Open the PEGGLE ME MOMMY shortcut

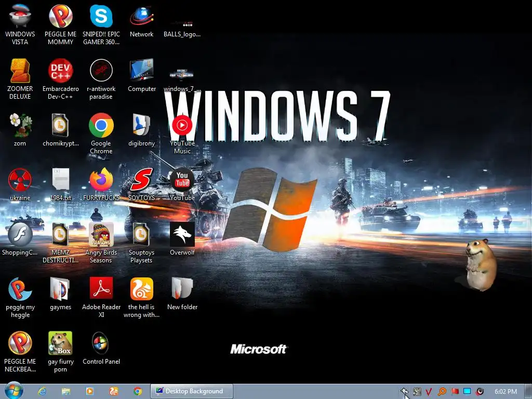60,24
